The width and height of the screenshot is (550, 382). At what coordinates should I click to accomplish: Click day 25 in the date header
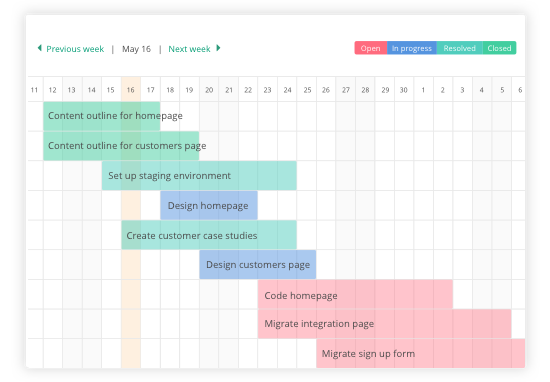tap(307, 90)
